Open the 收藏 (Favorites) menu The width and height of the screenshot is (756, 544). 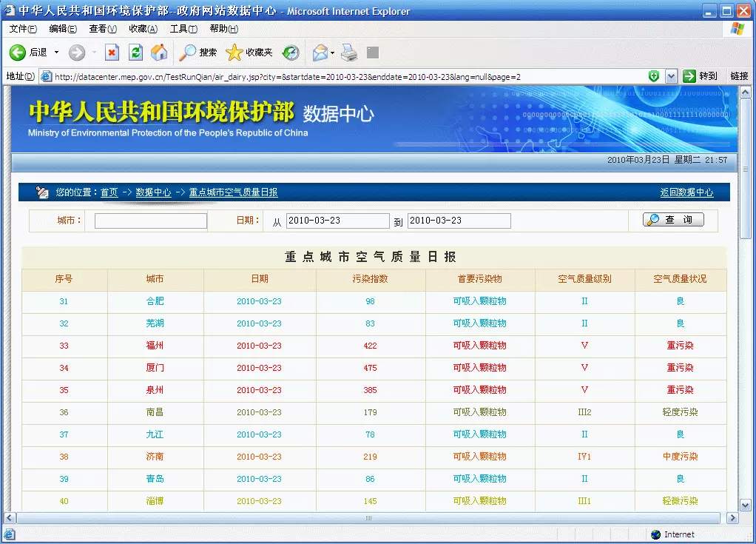(x=144, y=29)
